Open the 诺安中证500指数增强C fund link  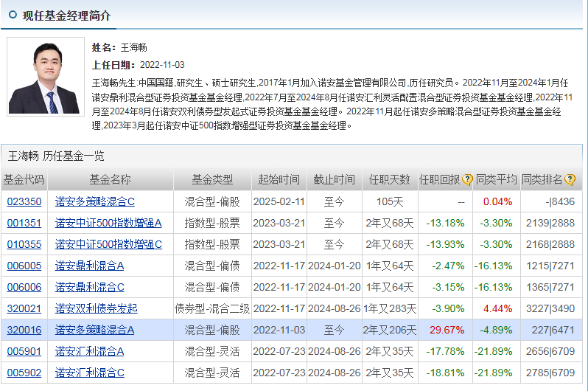108,244
